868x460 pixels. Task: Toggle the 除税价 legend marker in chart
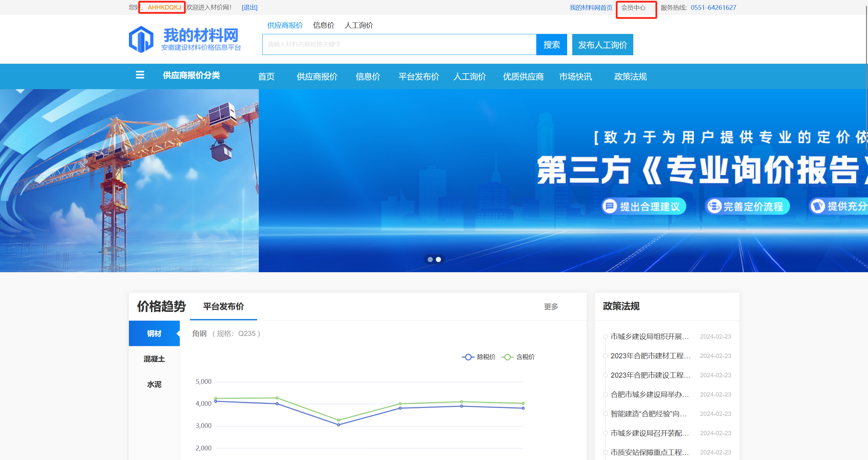tap(468, 357)
